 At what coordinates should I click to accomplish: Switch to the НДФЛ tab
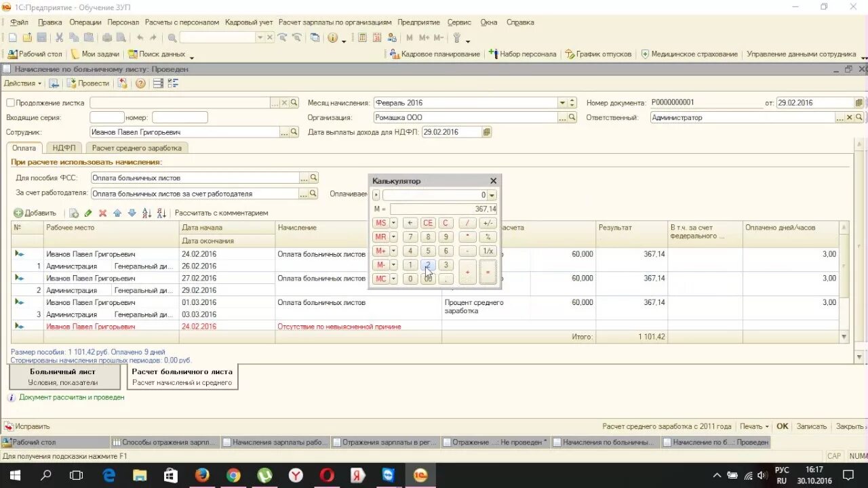point(65,148)
